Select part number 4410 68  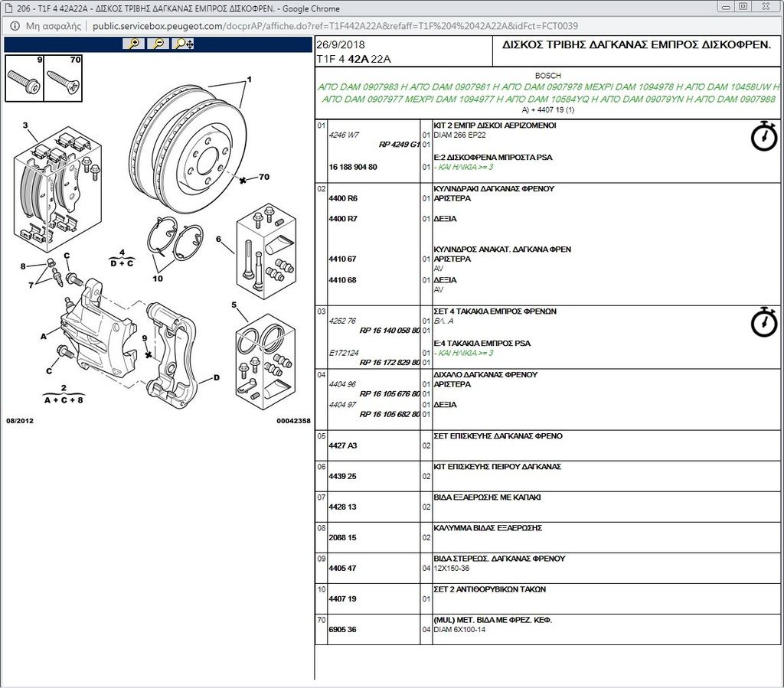(x=342, y=280)
